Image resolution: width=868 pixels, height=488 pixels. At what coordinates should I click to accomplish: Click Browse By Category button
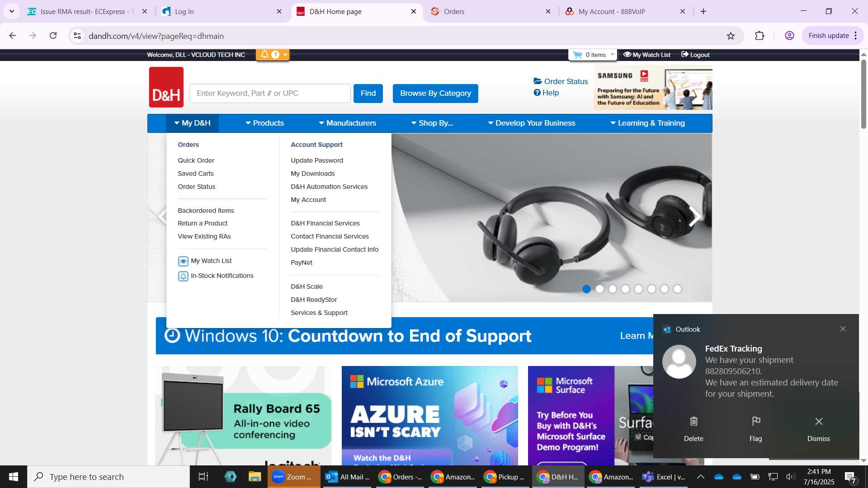[x=435, y=94]
